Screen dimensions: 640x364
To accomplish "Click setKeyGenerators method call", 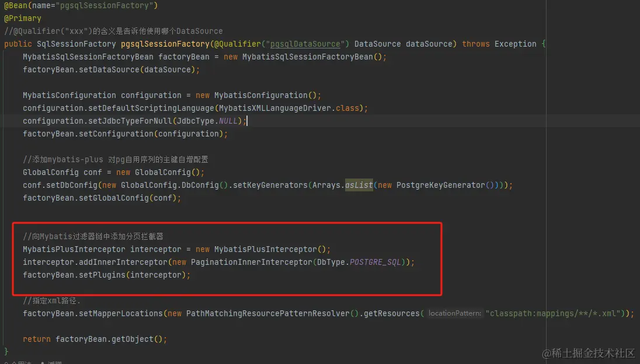I will click(x=270, y=185).
